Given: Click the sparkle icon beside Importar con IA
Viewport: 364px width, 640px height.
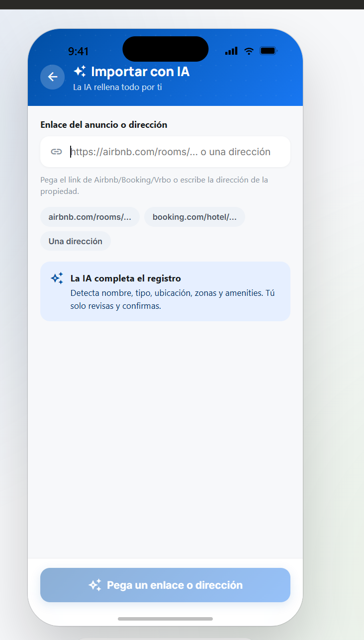Looking at the screenshot, I should pyautogui.click(x=80, y=72).
